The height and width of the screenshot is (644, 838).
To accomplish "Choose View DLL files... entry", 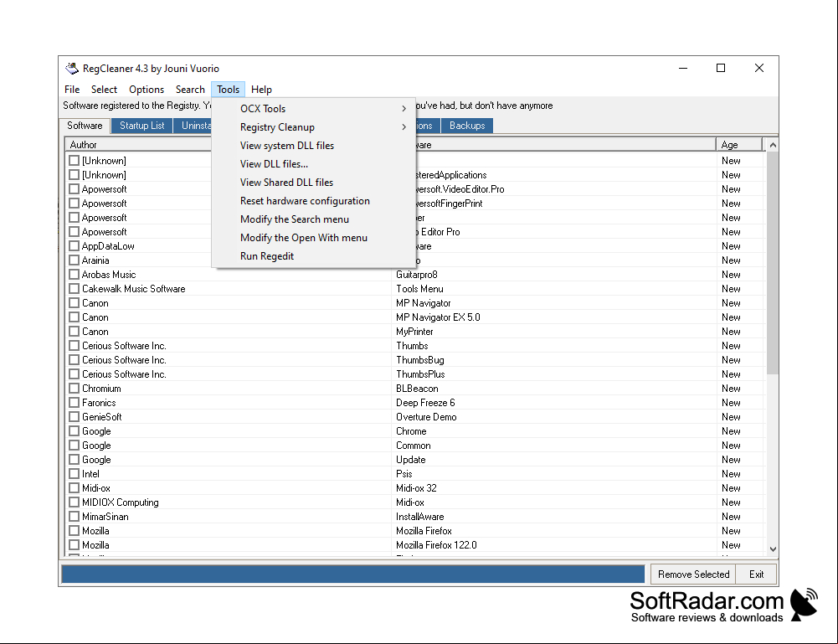I will coord(313,164).
